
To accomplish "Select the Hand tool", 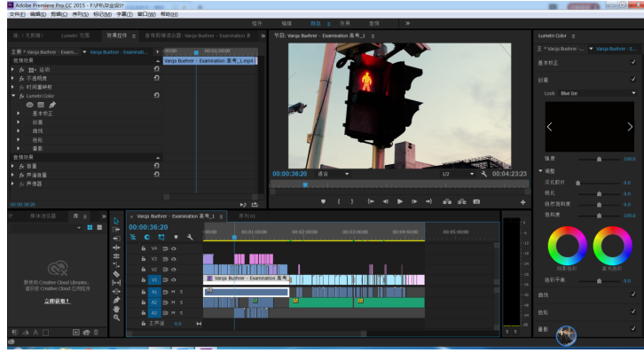I will [116, 309].
